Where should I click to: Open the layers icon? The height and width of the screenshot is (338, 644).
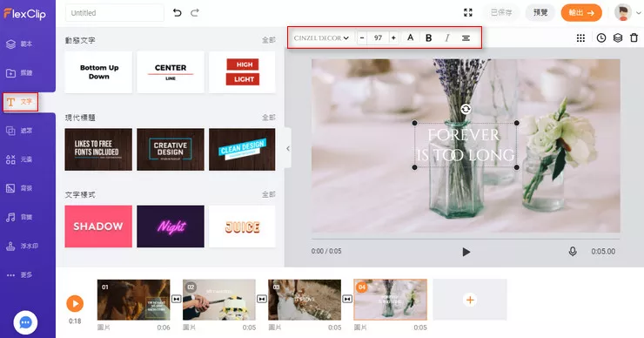click(x=618, y=37)
